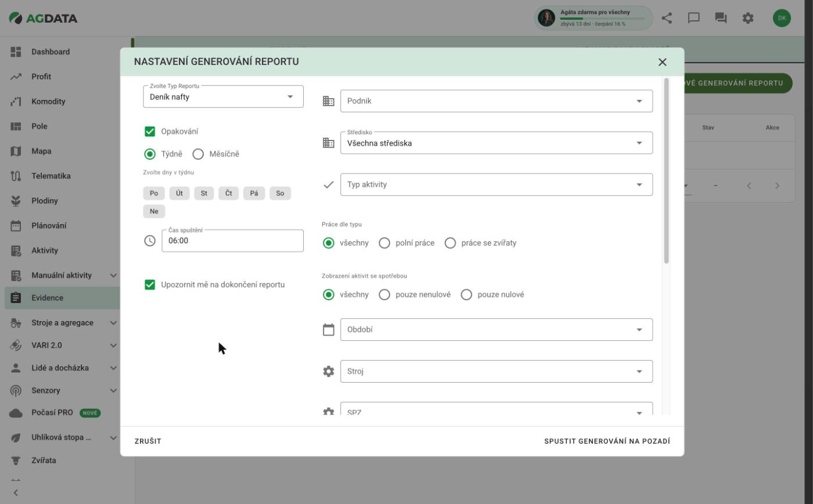Open settings gear in top bar
Screen dimensions: 813x504
[748, 18]
